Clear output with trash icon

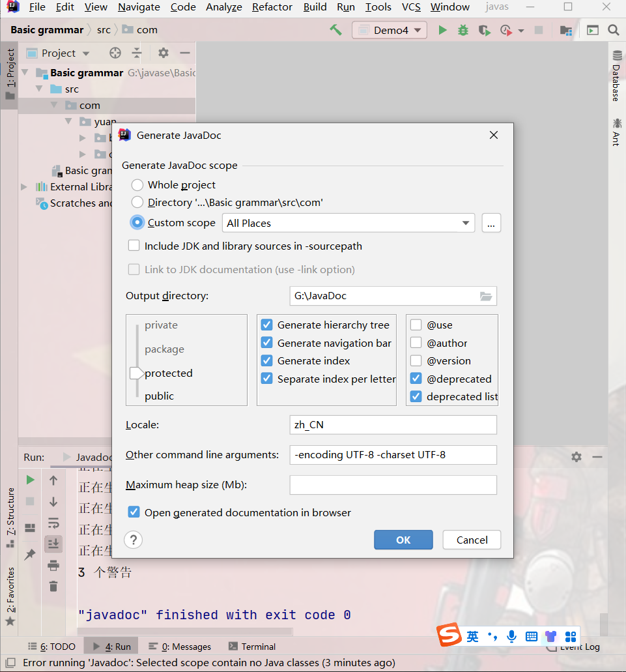click(53, 586)
